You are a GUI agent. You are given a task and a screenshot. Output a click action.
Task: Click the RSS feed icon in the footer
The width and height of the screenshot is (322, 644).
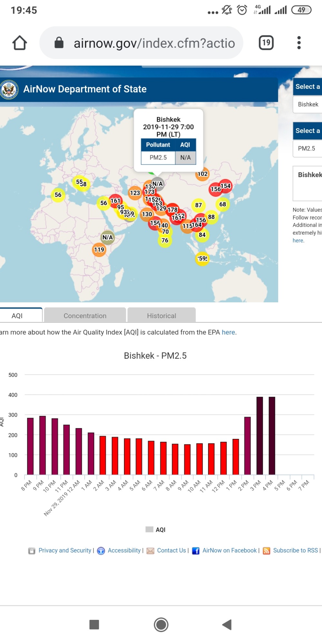coord(266,551)
